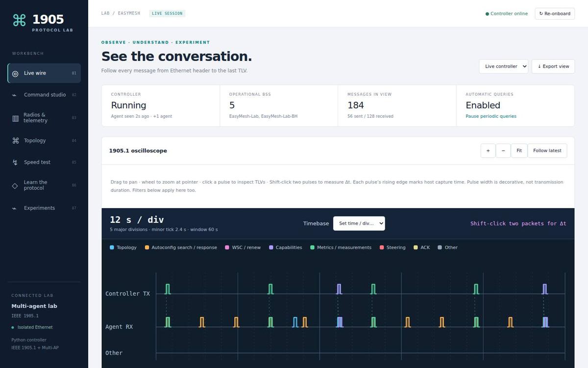Open Live wire via its sidebar icon
Viewport: 588px width, 368px height.
click(x=15, y=74)
